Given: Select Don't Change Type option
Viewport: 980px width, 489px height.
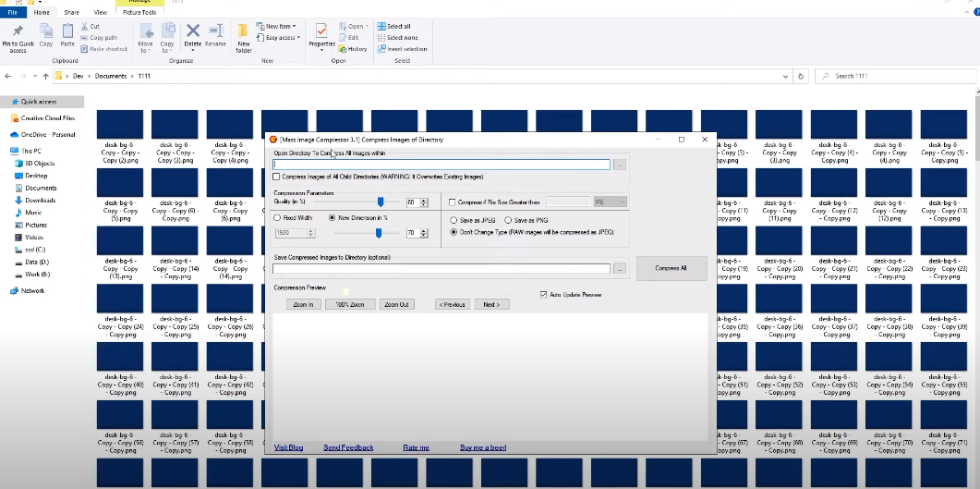Looking at the screenshot, I should [x=454, y=232].
